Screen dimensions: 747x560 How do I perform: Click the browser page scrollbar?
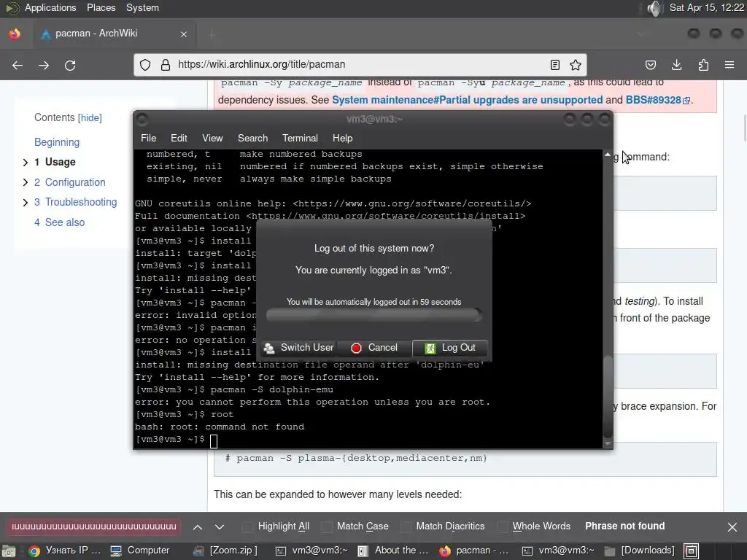745,128
